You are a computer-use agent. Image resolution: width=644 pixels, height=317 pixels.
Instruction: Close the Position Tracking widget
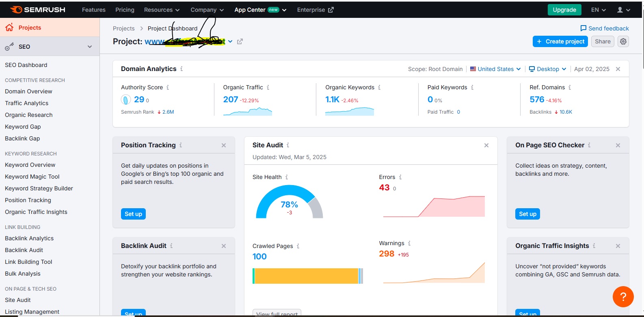[x=224, y=145]
